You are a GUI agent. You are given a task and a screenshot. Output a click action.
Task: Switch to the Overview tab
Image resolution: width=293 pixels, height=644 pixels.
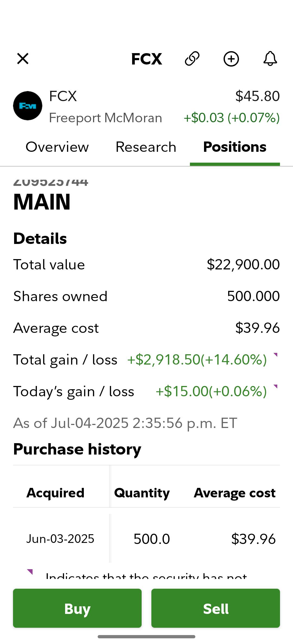click(57, 147)
